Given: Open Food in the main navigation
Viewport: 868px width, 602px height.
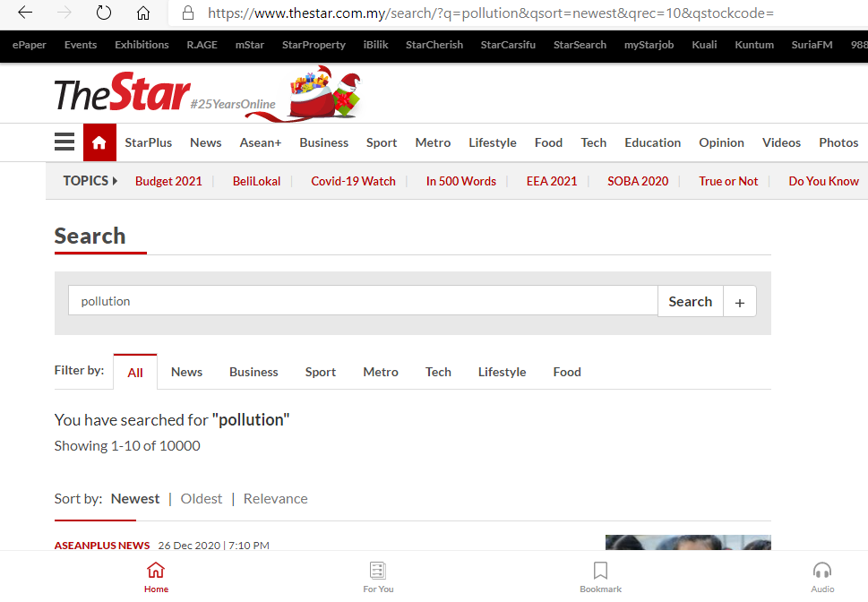Looking at the screenshot, I should click(548, 142).
